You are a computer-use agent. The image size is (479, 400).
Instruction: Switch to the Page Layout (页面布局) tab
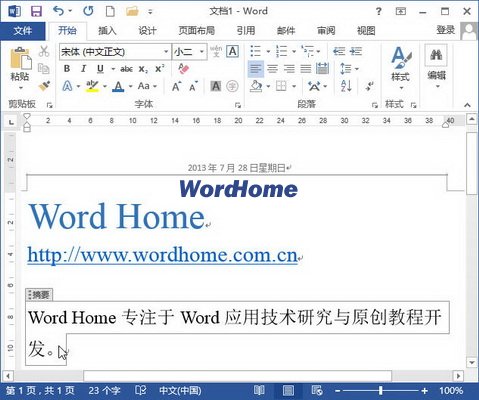(196, 31)
